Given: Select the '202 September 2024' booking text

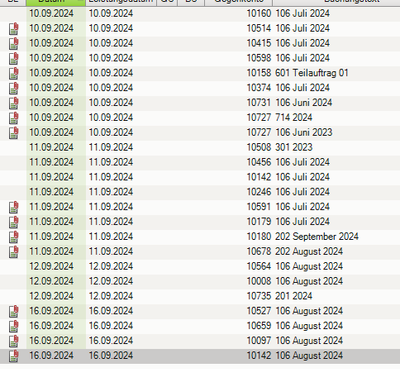Looking at the screenshot, I should tap(317, 237).
